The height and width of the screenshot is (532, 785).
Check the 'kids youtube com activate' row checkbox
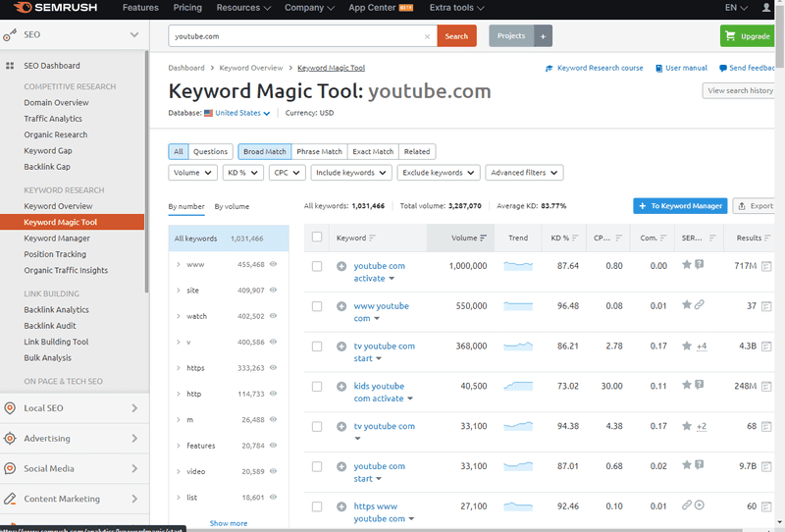317,387
